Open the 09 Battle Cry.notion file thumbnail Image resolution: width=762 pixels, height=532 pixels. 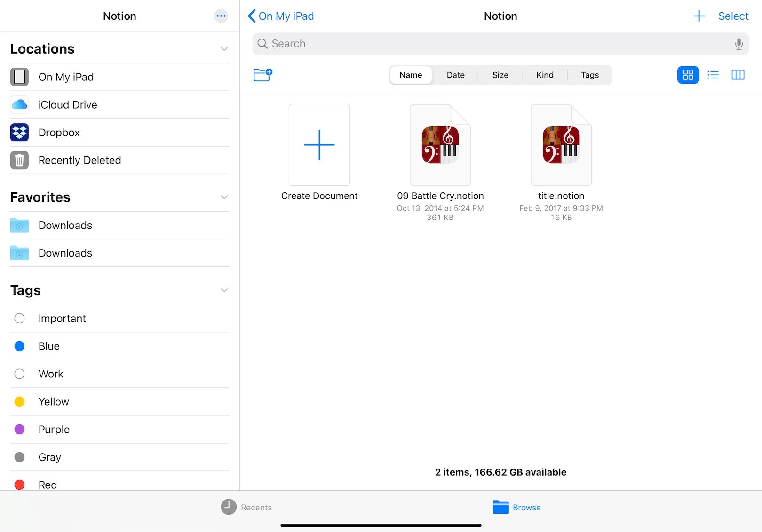pos(440,145)
